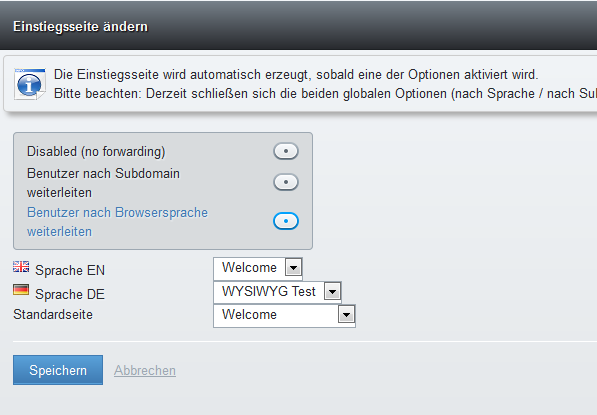Click the Benutzer nach Browsersprache weiterleiten label
The image size is (597, 415).
(118, 222)
